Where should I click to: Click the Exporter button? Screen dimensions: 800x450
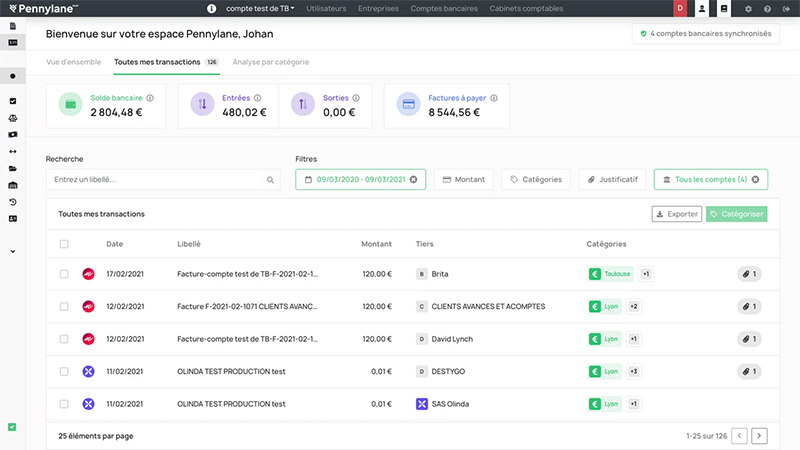tap(676, 214)
